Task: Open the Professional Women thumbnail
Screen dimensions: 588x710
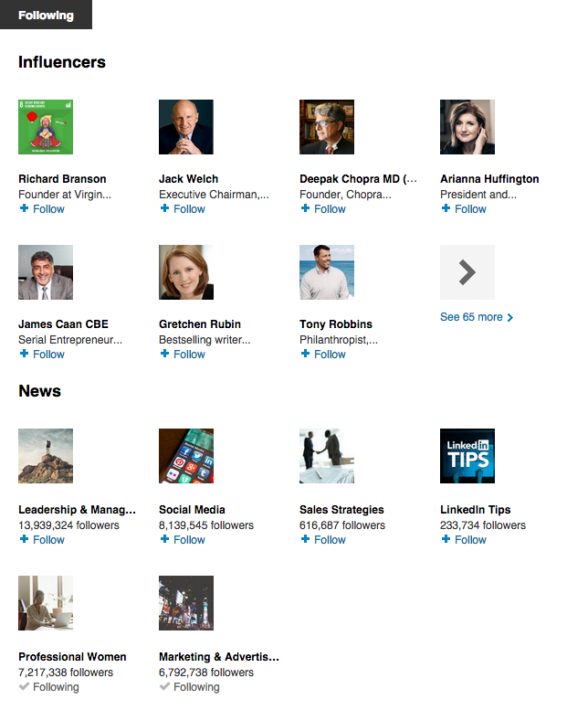Action: [x=46, y=603]
